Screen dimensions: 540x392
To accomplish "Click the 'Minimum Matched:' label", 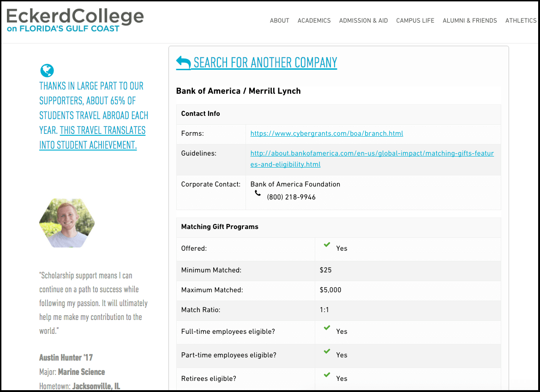I will coord(211,270).
